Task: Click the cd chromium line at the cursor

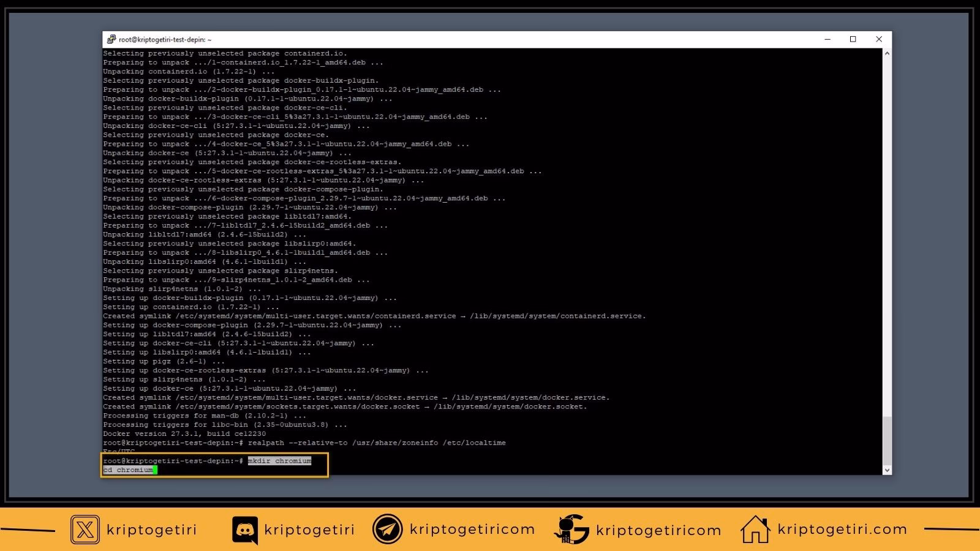Action: [x=128, y=470]
